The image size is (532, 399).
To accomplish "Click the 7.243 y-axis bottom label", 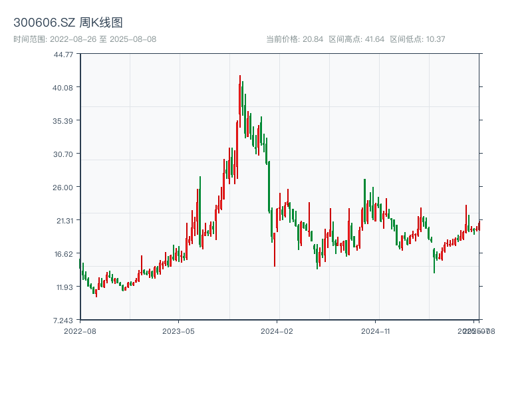I will 63,321.
